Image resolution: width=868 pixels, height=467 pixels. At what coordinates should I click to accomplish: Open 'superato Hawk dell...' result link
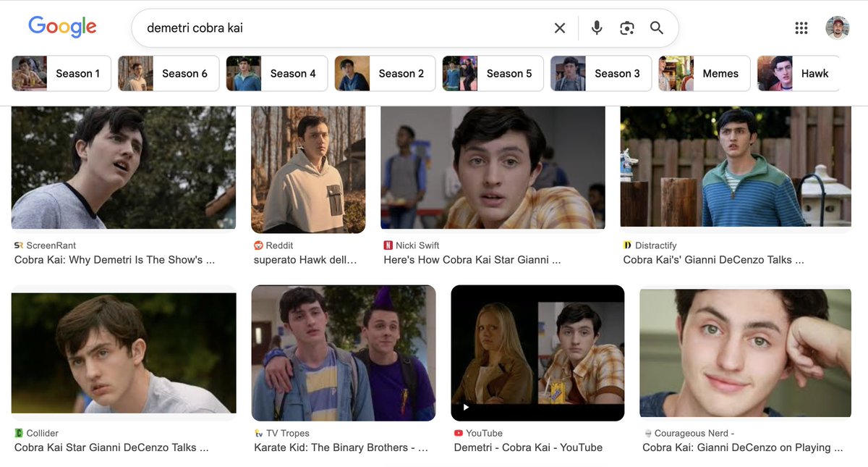(305, 259)
